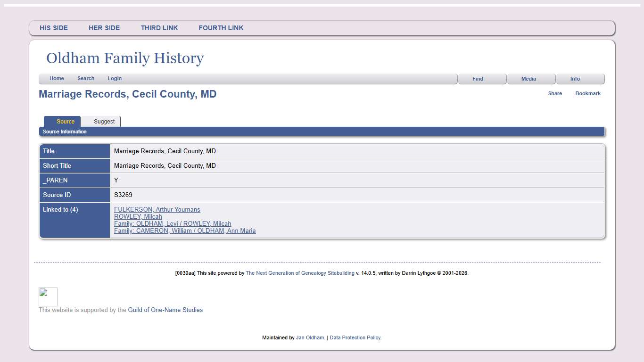Image resolution: width=644 pixels, height=362 pixels.
Task: Click the broken image icon above Guild text
Action: coord(48,296)
